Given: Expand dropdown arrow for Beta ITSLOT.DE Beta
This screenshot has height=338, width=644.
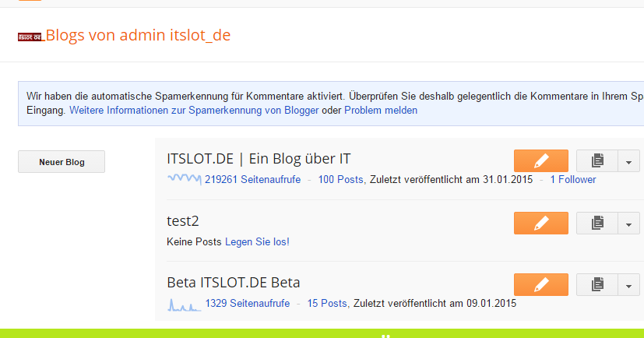Looking at the screenshot, I should pyautogui.click(x=628, y=284).
